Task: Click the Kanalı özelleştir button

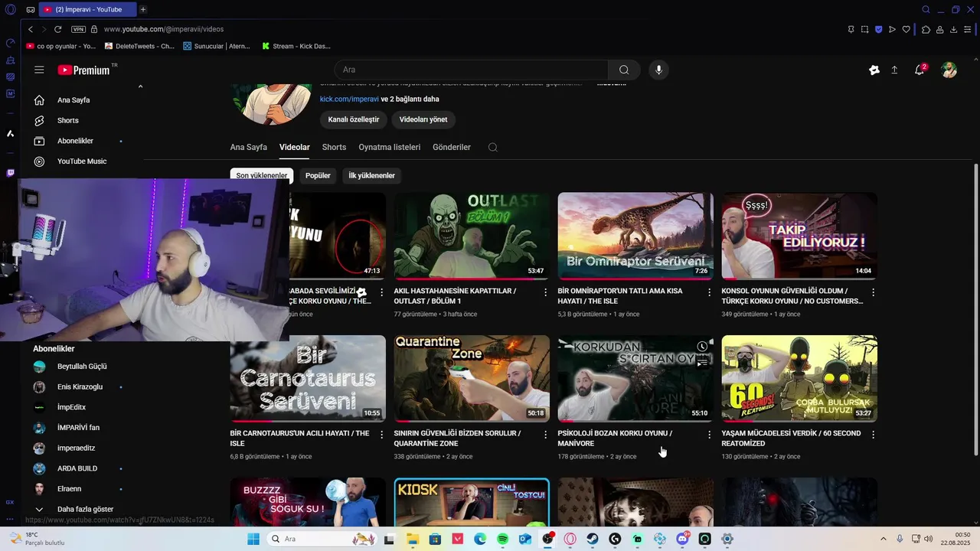Action: 354,119
